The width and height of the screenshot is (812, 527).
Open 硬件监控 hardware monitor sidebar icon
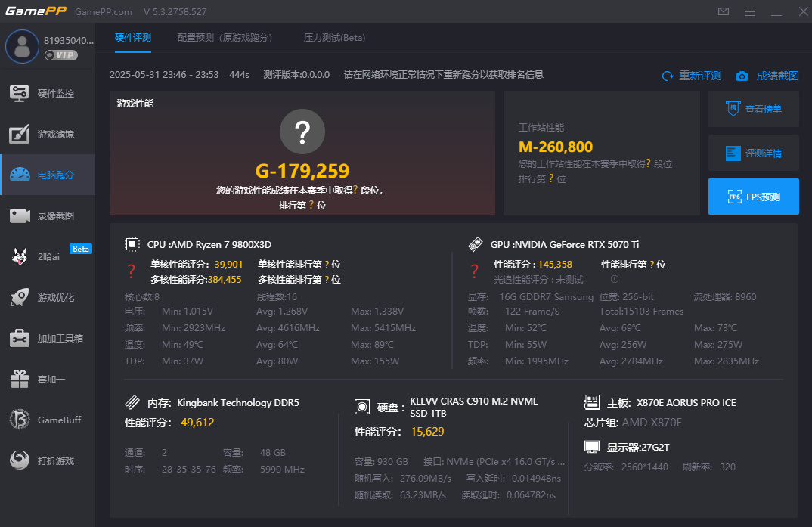[x=20, y=93]
